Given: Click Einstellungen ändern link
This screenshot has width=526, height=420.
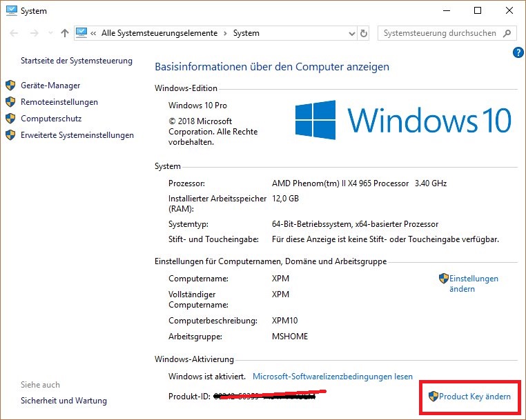Looking at the screenshot, I should 474,283.
